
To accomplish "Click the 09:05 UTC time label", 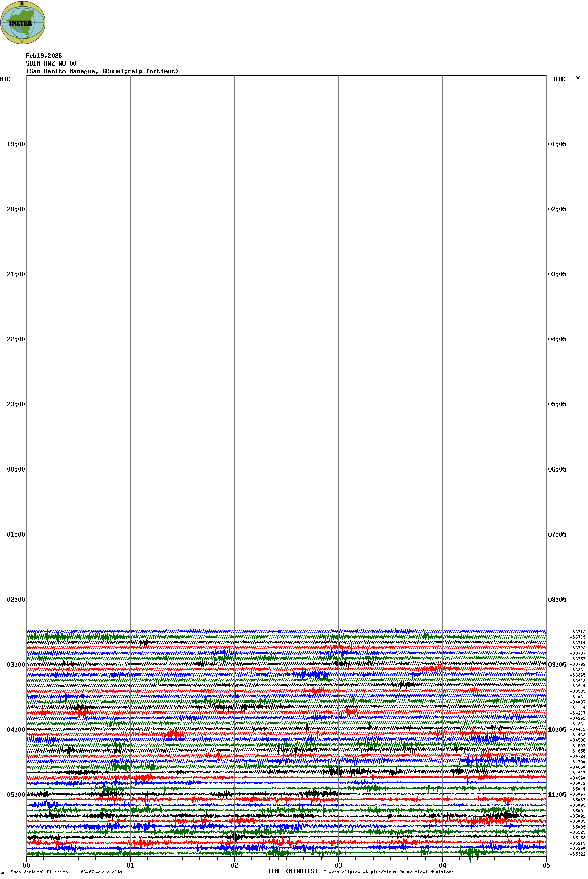I will [557, 665].
